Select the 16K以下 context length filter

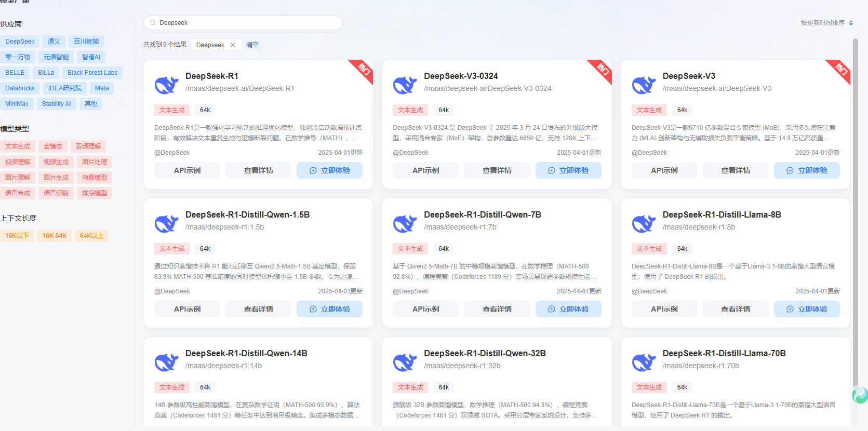click(17, 236)
